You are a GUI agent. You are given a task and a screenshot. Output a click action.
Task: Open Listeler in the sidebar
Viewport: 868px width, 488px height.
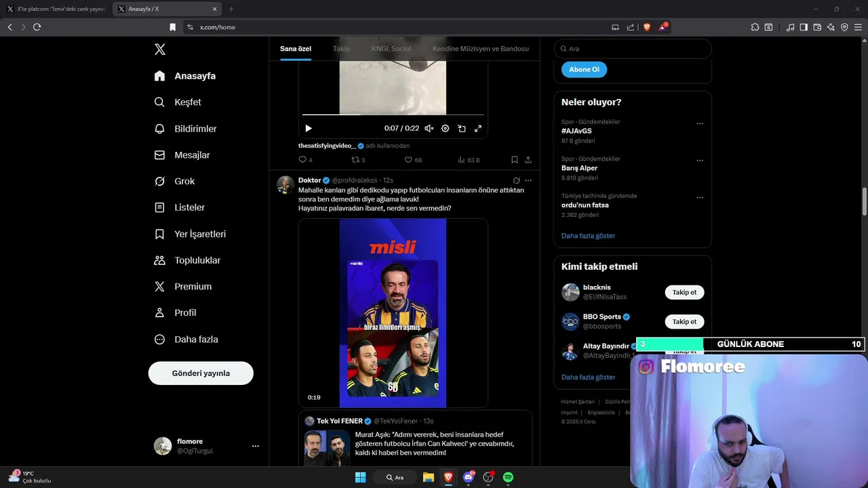point(180,207)
